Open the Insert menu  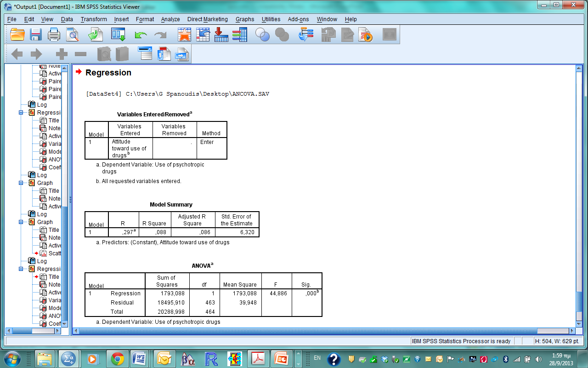pyautogui.click(x=122, y=19)
